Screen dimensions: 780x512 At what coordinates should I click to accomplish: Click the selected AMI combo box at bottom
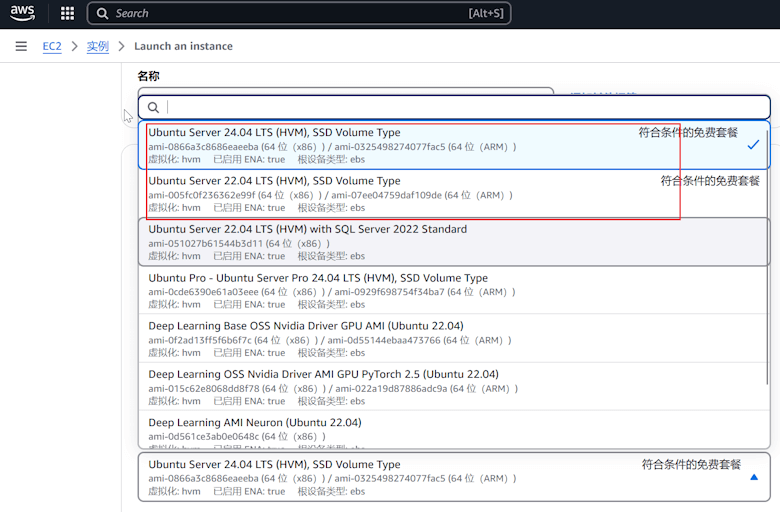(x=440, y=477)
